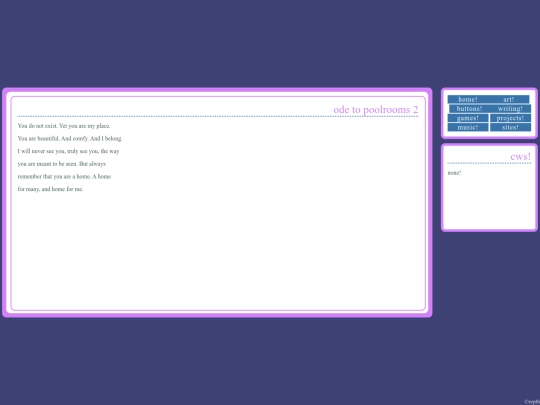Click the line 'You do not exist. Yet you are my place.'

(64, 126)
